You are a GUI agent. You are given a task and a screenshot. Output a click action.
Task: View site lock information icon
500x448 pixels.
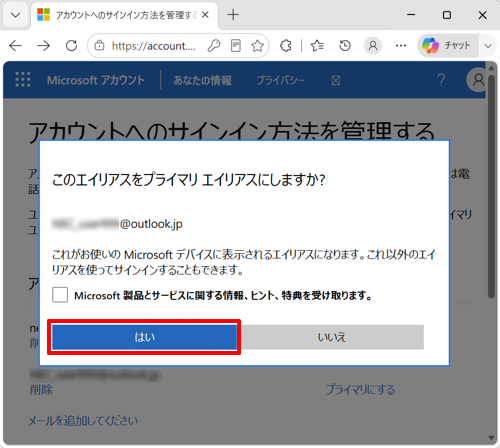tap(99, 45)
